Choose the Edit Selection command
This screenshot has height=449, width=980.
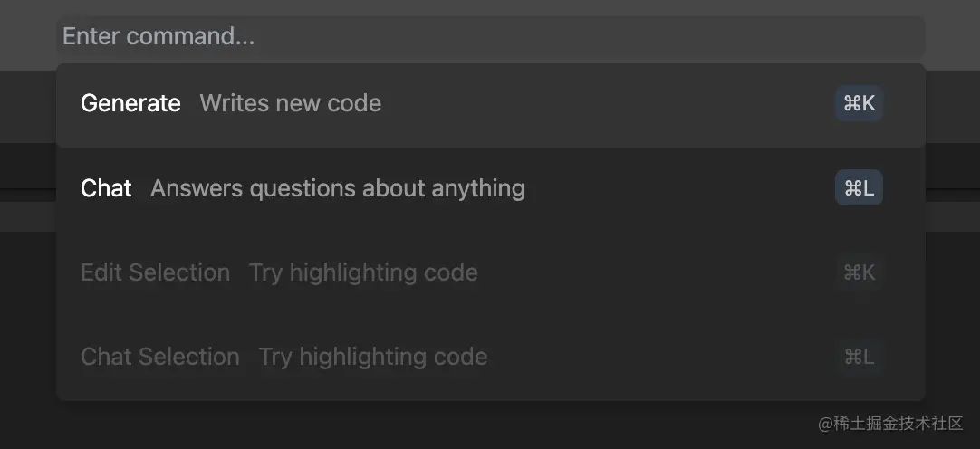[x=491, y=272]
